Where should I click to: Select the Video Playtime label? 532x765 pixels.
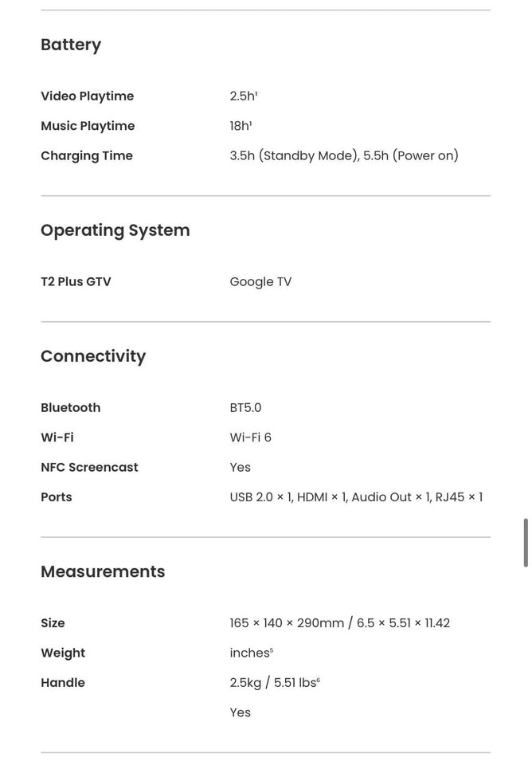[87, 96]
